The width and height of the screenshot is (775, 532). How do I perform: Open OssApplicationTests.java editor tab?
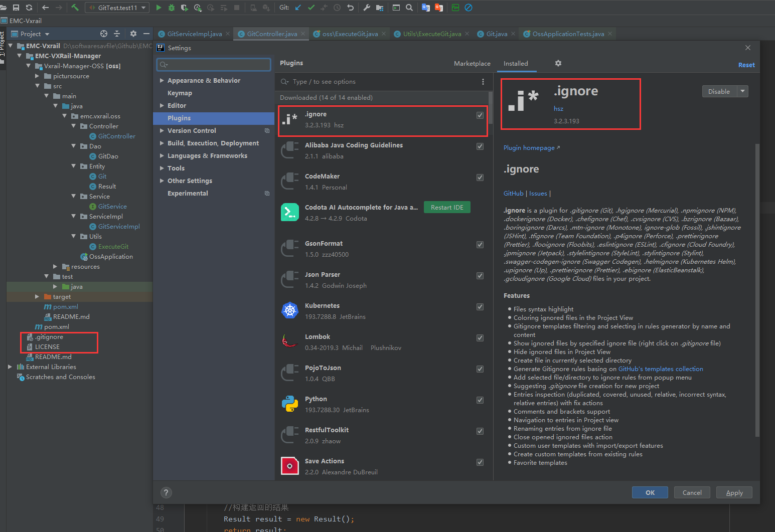pyautogui.click(x=568, y=34)
